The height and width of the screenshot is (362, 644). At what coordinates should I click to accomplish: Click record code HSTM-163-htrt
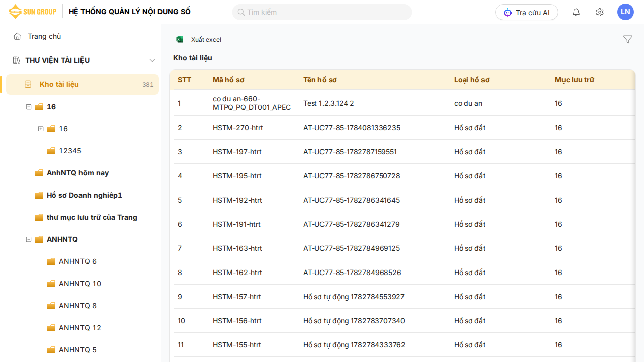click(x=237, y=248)
